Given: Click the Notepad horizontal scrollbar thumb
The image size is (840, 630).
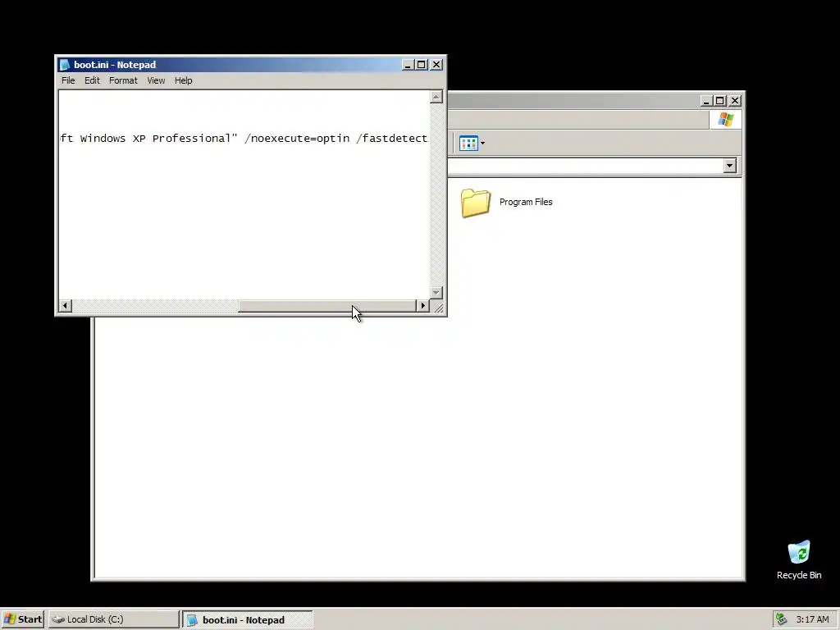Looking at the screenshot, I should pos(327,305).
